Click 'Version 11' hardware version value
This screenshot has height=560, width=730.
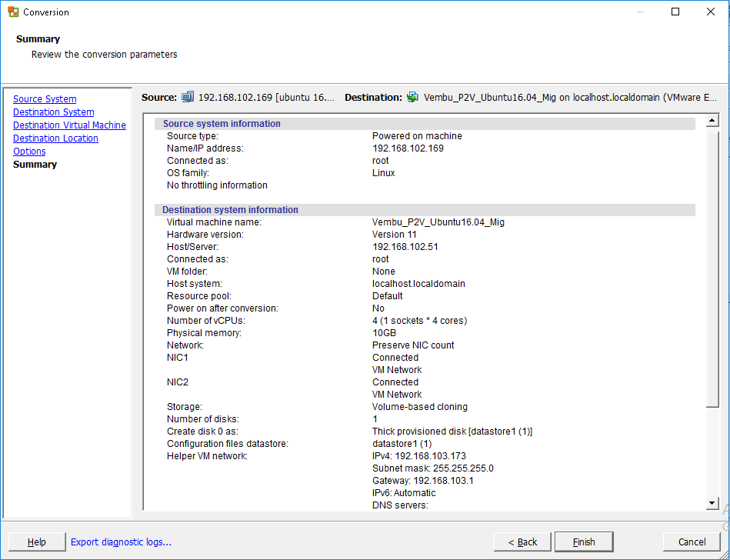click(x=395, y=234)
